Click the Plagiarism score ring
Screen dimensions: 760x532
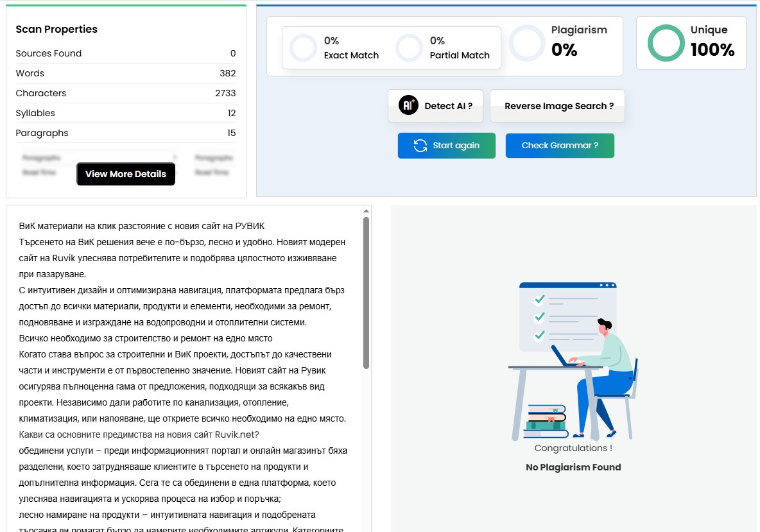tap(527, 42)
